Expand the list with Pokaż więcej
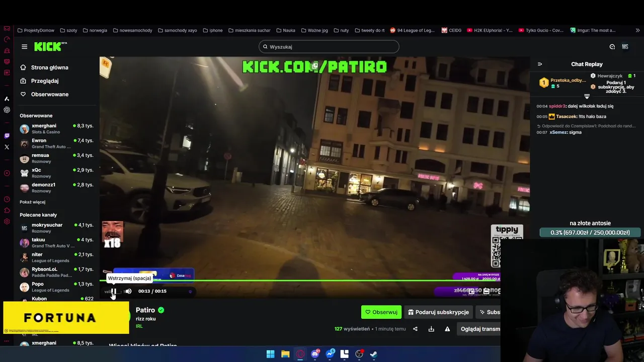Screen dimensions: 644x362 pyautogui.click(x=32, y=202)
